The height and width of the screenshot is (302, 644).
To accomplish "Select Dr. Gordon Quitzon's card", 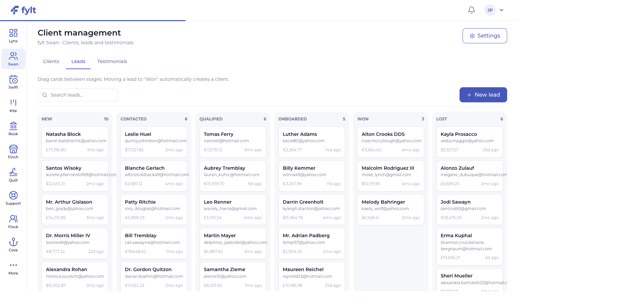I will click(154, 276).
